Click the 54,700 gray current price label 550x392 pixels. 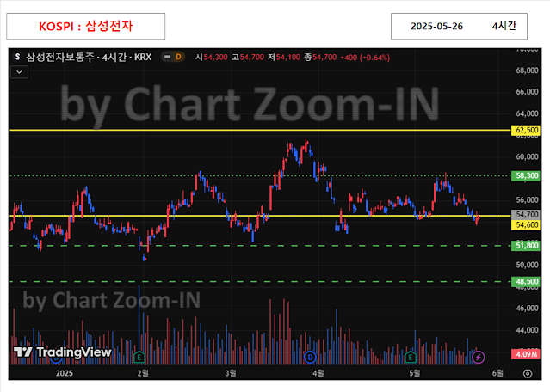526,214
